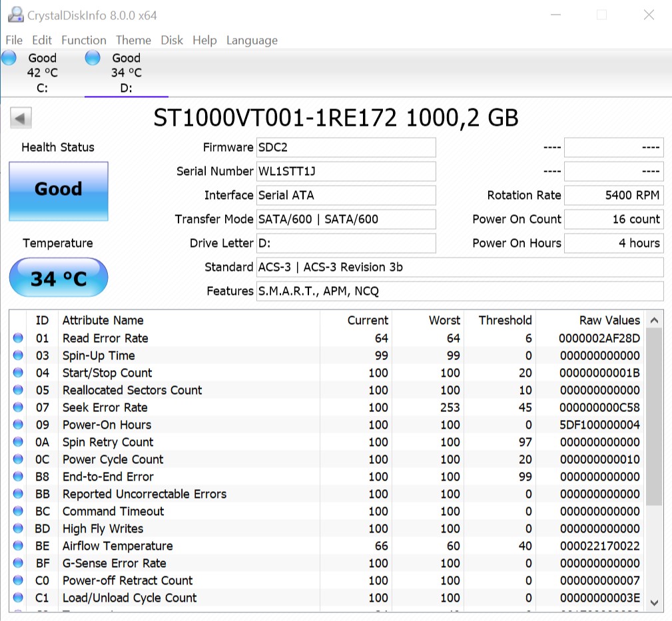Click status orb for Load/Unload Cycle Count
This screenshot has height=621, width=672.
18,598
